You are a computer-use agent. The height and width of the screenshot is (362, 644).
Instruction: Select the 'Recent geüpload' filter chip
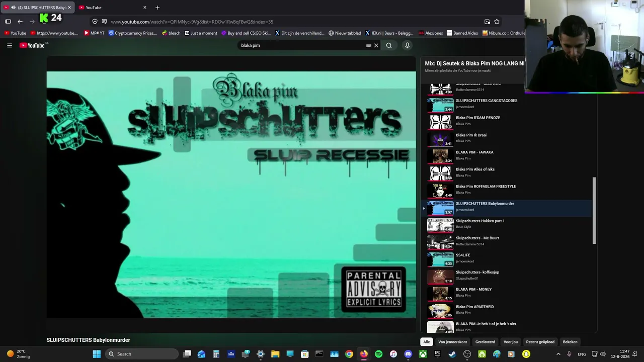540,342
